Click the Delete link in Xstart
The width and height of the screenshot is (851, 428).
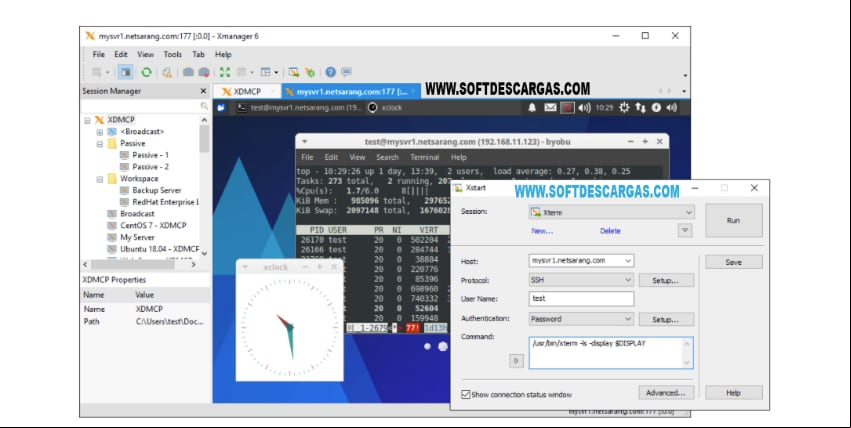click(x=610, y=231)
